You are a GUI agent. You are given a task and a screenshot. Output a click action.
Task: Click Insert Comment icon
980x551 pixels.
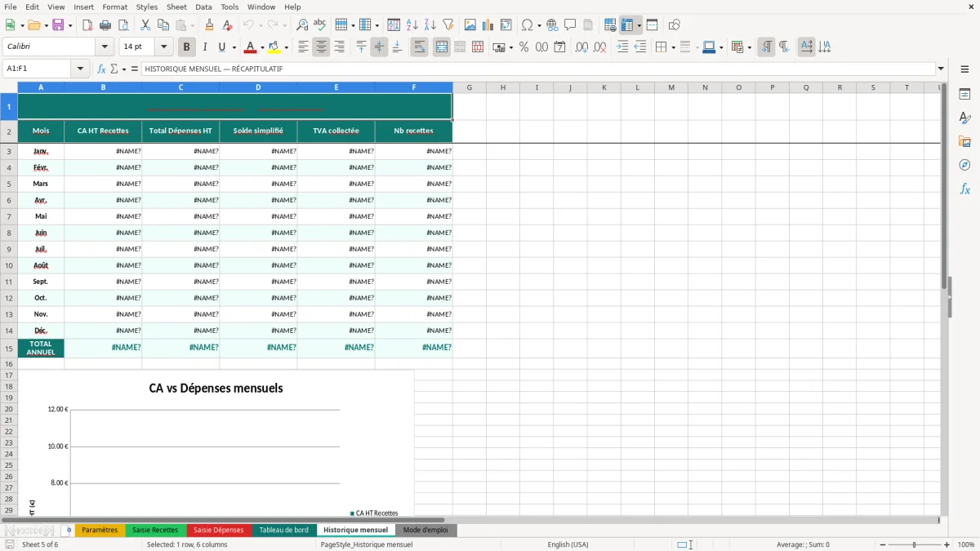(x=570, y=25)
